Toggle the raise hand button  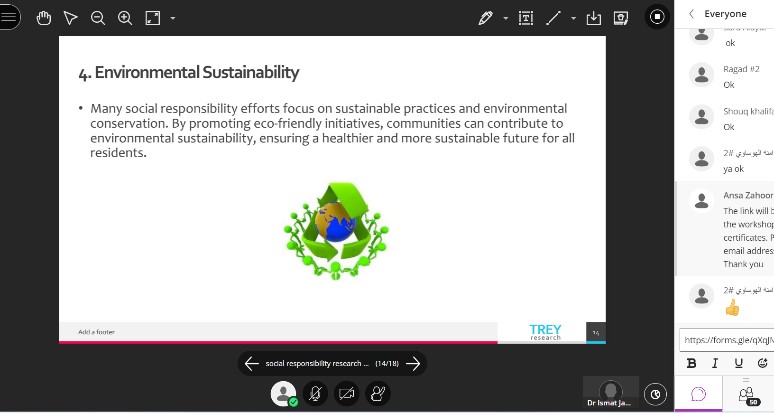click(x=378, y=393)
